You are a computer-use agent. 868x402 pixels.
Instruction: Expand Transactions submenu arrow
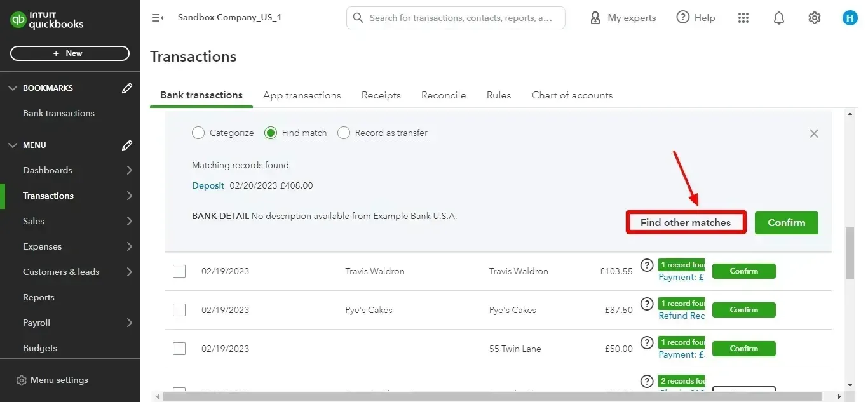129,196
